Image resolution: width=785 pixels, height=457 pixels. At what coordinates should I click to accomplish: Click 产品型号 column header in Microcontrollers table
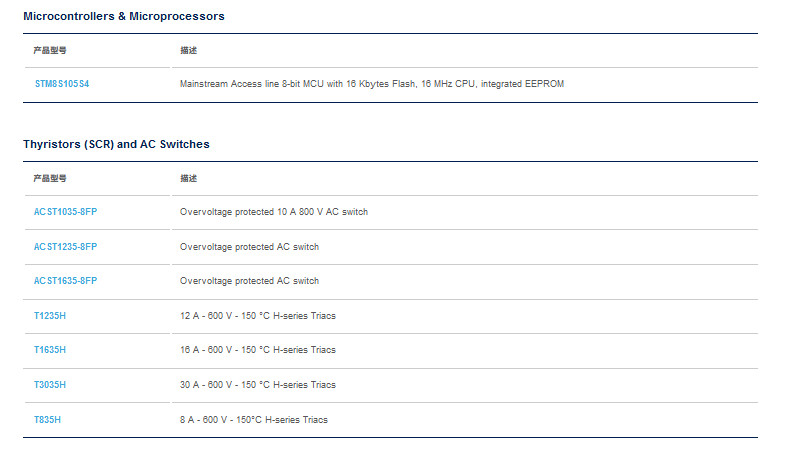[50, 50]
